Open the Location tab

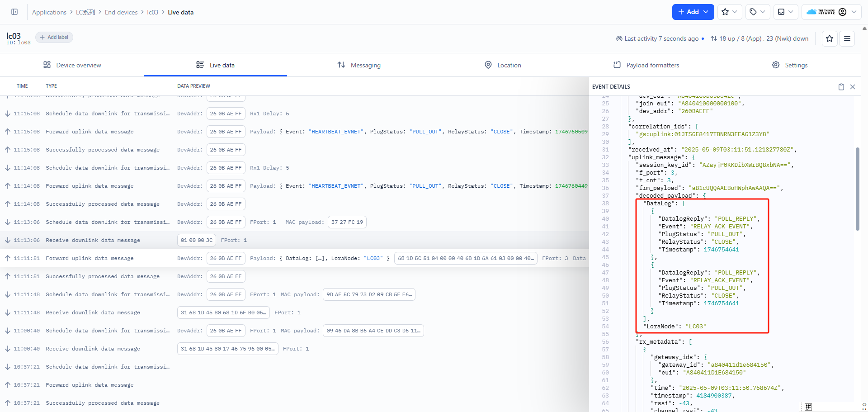click(503, 65)
